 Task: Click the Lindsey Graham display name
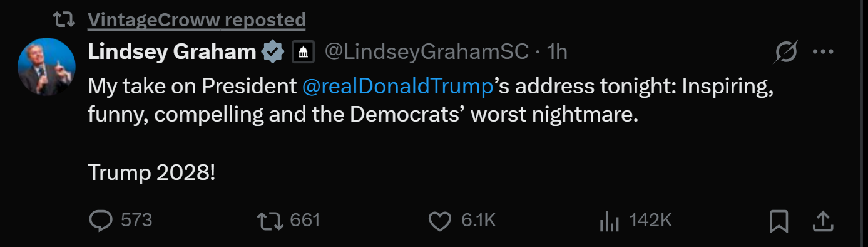[172, 52]
